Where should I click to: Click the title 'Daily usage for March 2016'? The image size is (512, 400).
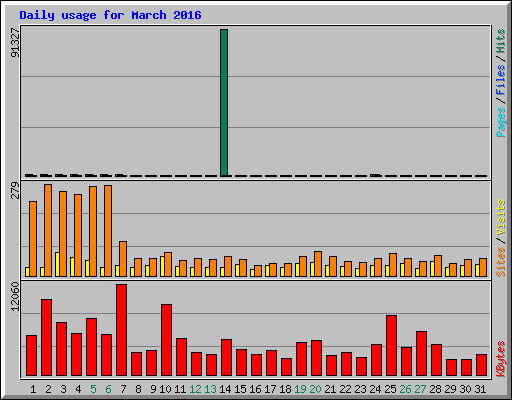tap(110, 15)
